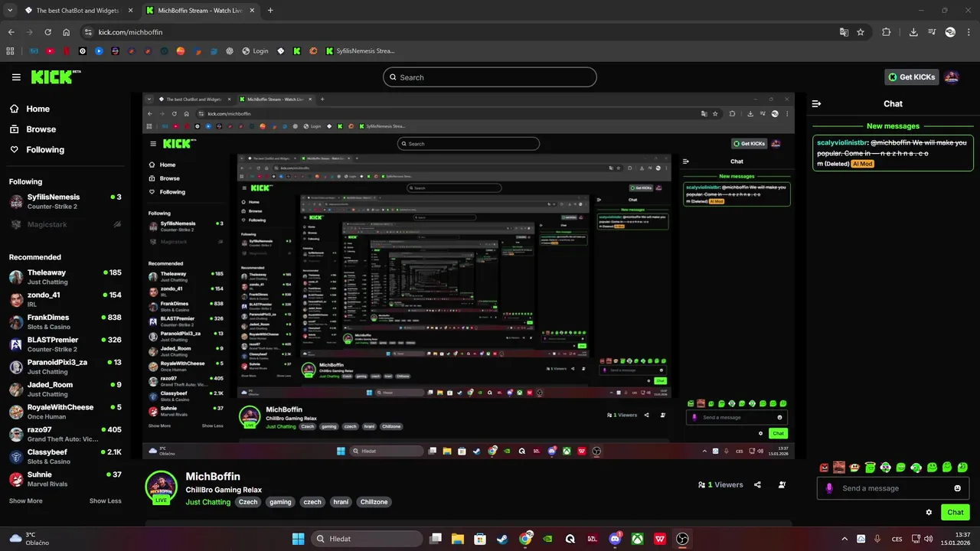Click the gaming tag below the stream title
The image size is (980, 551).
click(x=280, y=502)
